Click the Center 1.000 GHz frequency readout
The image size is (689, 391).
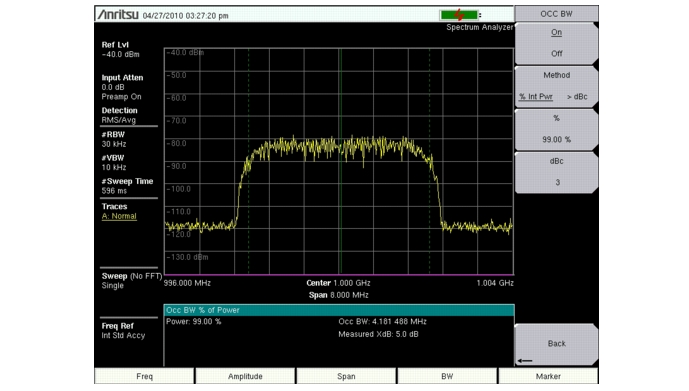pyautogui.click(x=338, y=283)
